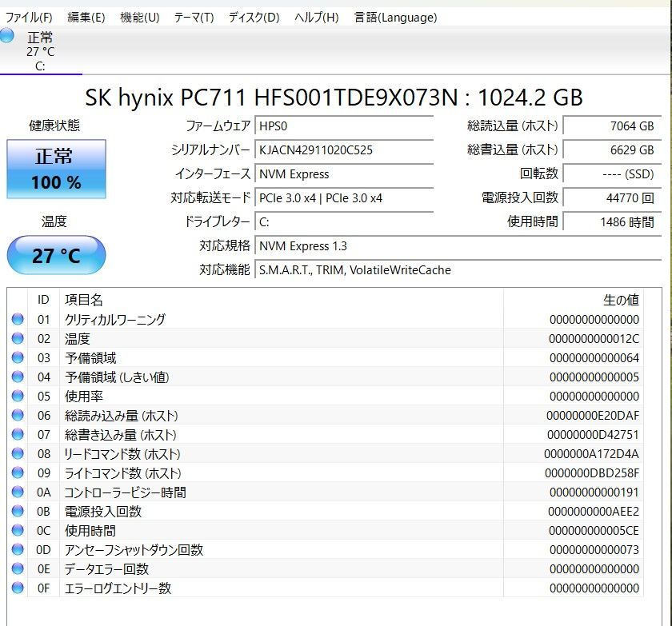Select the クリティカルワーニング attribute name
Viewport: 672px width, 626px height.
115,320
